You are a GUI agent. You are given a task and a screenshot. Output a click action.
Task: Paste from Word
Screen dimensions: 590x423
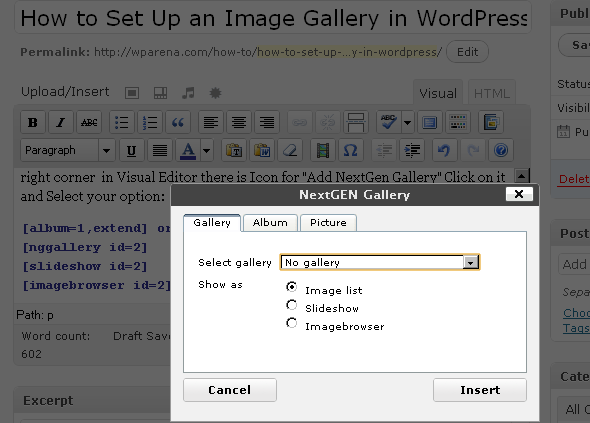tap(262, 150)
